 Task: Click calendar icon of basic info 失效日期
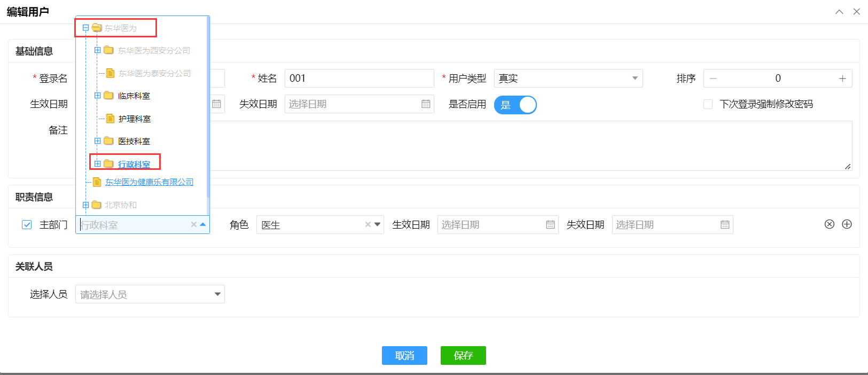coord(426,104)
